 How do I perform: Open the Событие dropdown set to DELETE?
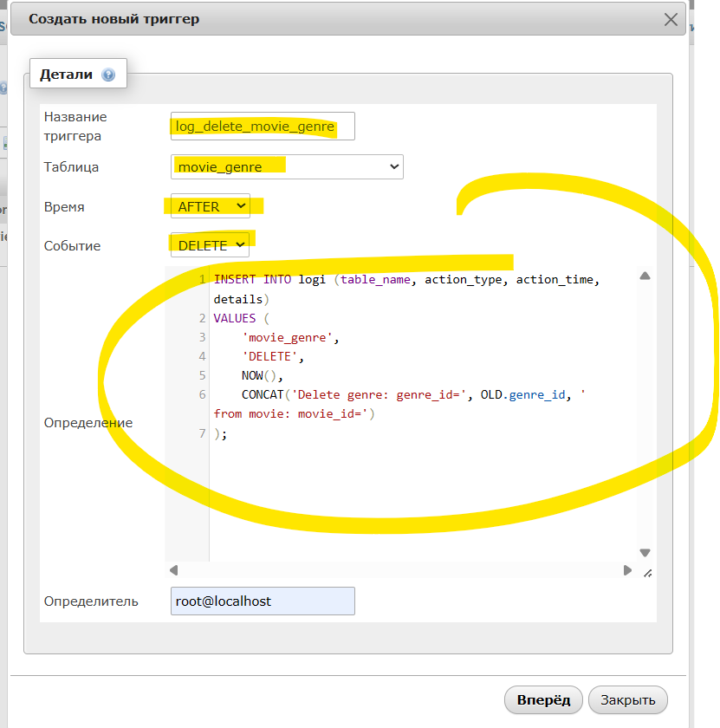pyautogui.click(x=210, y=245)
